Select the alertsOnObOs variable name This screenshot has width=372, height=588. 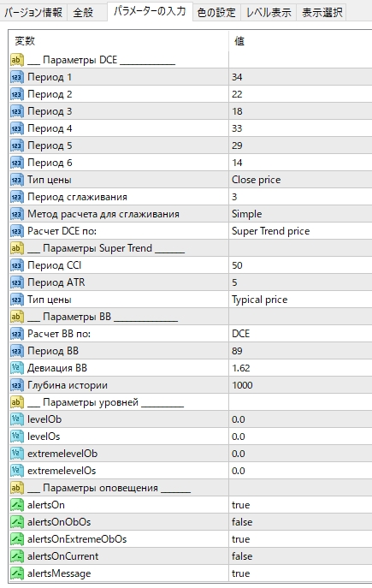pos(59,522)
